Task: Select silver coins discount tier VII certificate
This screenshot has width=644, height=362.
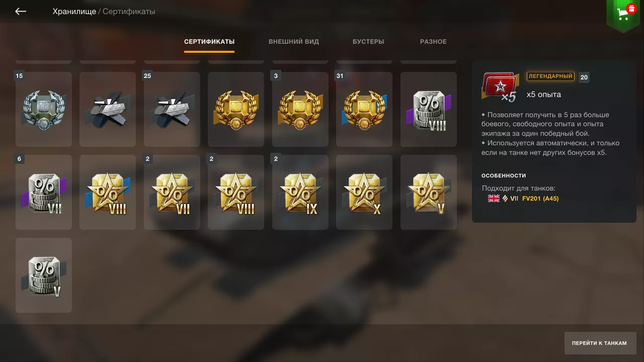Action: (44, 192)
